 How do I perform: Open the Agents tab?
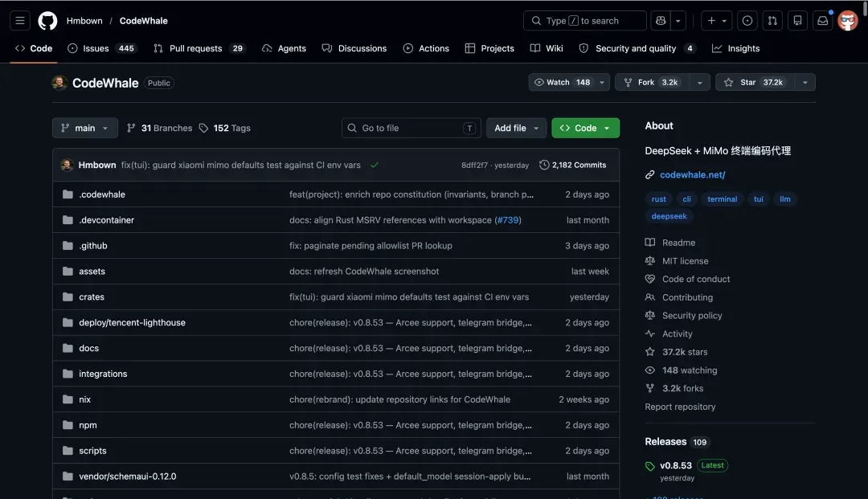[x=284, y=48]
